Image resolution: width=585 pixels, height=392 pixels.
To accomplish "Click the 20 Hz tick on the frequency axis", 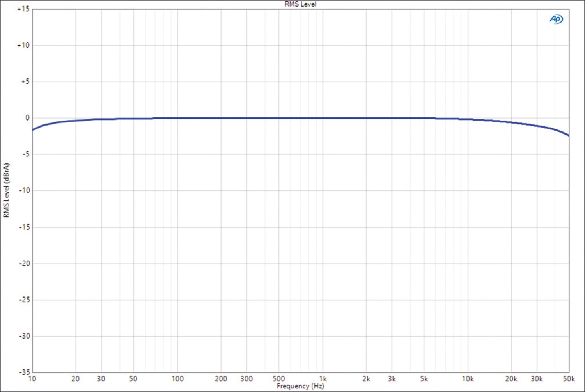I will 75,379.
